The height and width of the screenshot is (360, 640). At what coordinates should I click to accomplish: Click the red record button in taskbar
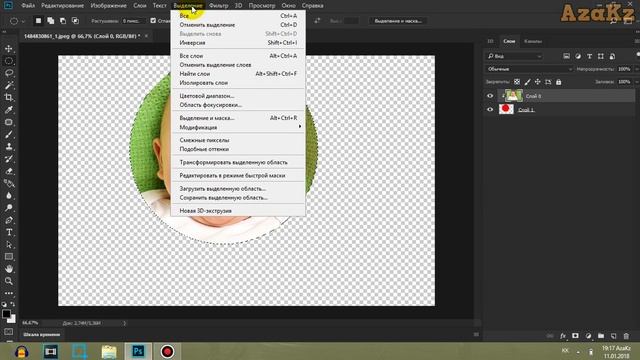click(167, 351)
